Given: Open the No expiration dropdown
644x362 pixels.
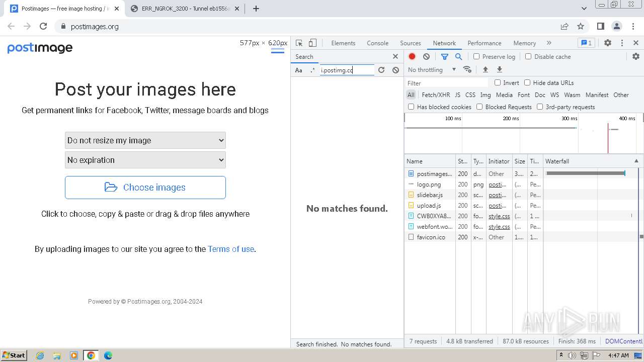Looking at the screenshot, I should pyautogui.click(x=145, y=160).
